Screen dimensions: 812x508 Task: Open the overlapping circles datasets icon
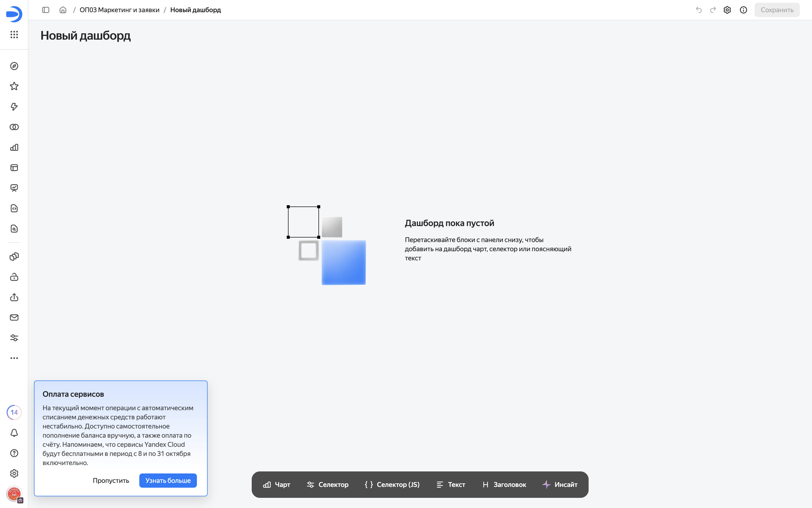click(x=14, y=127)
